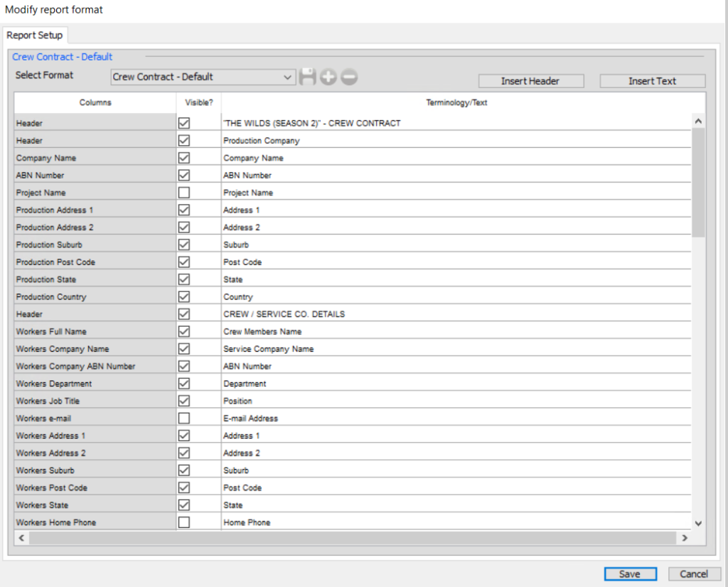Enable visibility for the Project Name row
Image resolution: width=728 pixels, height=587 pixels.
tap(183, 192)
